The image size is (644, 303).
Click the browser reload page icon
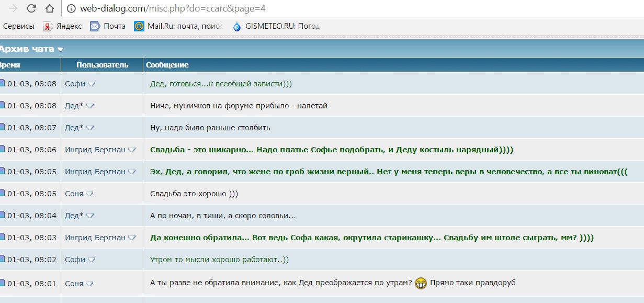pyautogui.click(x=31, y=9)
